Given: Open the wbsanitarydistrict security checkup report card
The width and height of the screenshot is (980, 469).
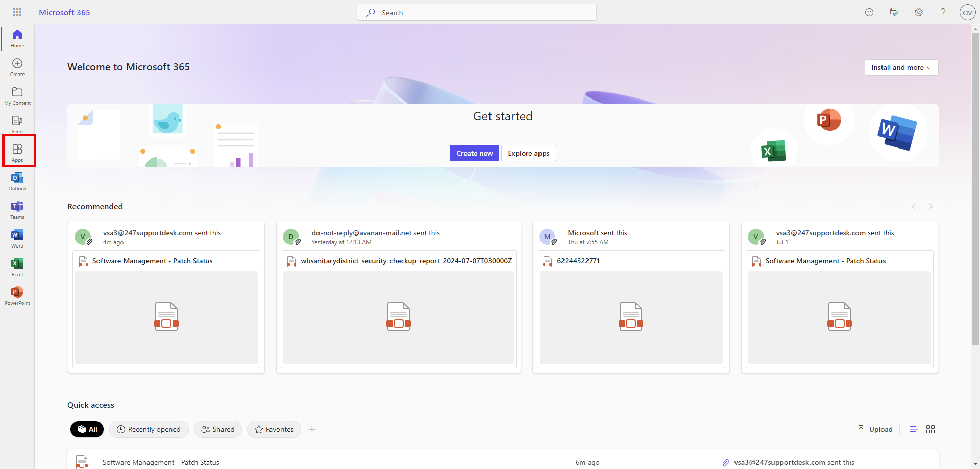Looking at the screenshot, I should (x=399, y=297).
